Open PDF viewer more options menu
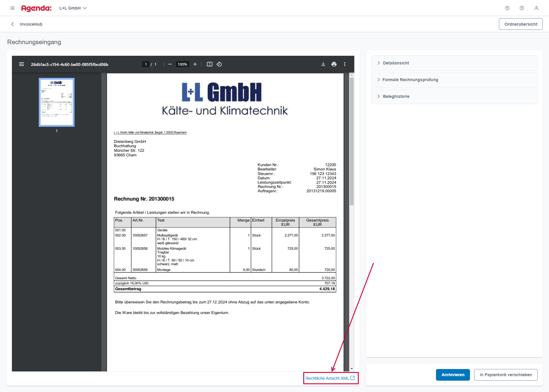 pos(345,64)
